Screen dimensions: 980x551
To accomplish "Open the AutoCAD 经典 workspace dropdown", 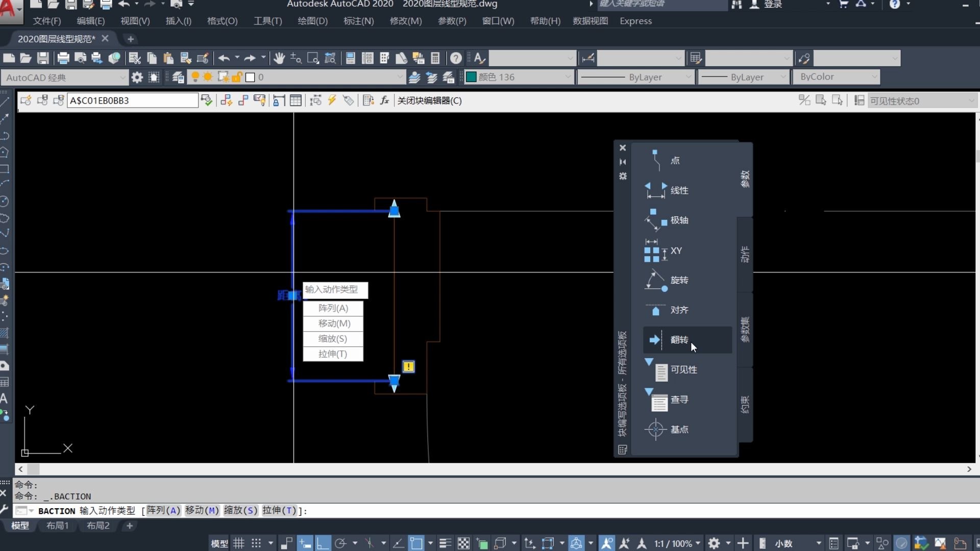I will click(64, 78).
